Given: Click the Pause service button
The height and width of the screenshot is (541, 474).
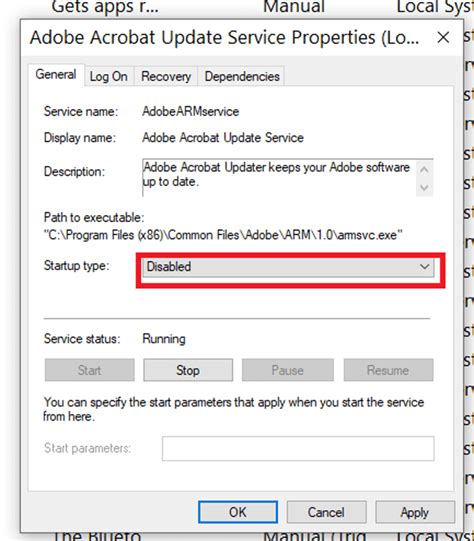Looking at the screenshot, I should click(x=288, y=370).
